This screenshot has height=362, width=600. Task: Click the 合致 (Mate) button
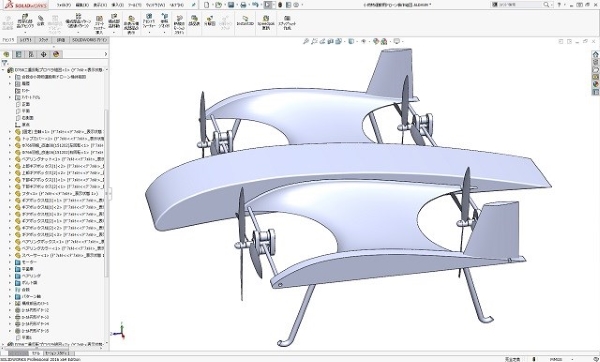click(41, 21)
